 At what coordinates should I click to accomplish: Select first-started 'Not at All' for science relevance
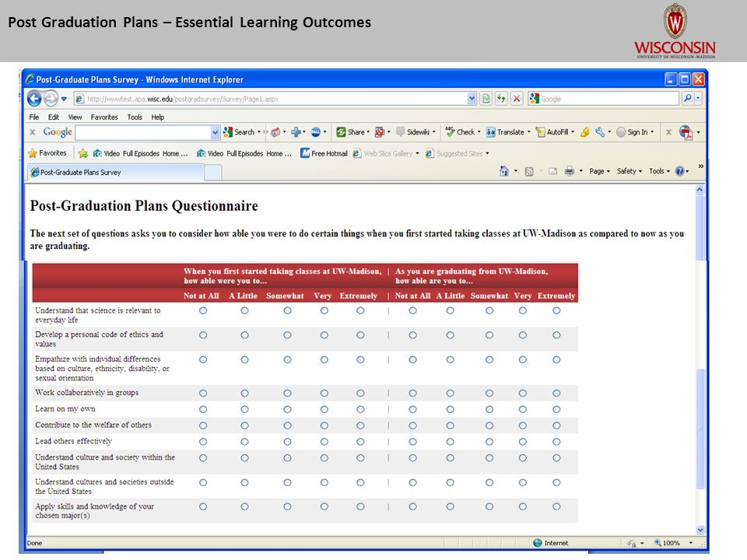click(203, 310)
